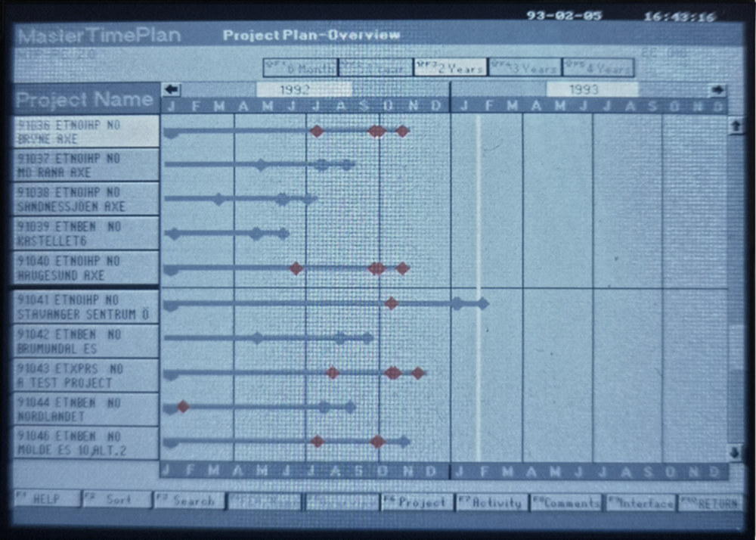Select project 91043 A TEST PROJECT
The image size is (756, 540).
coord(86,376)
